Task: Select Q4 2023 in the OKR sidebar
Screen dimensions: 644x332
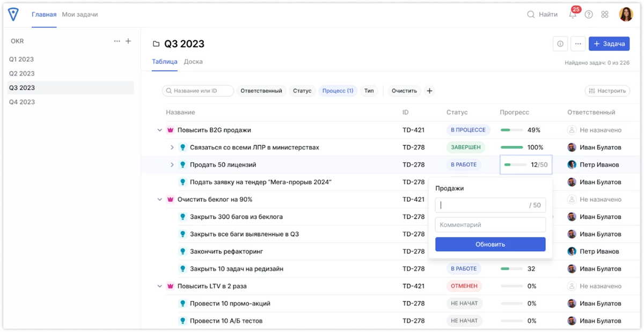Action: coord(21,101)
